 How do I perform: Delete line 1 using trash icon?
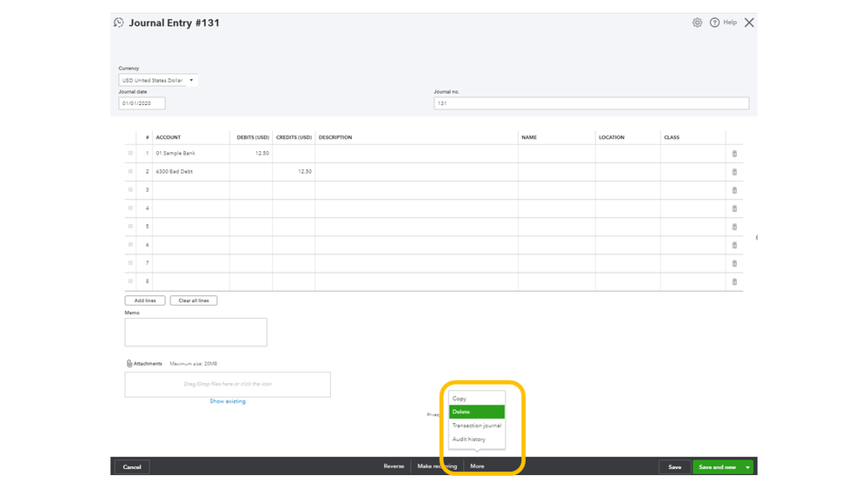tap(734, 154)
